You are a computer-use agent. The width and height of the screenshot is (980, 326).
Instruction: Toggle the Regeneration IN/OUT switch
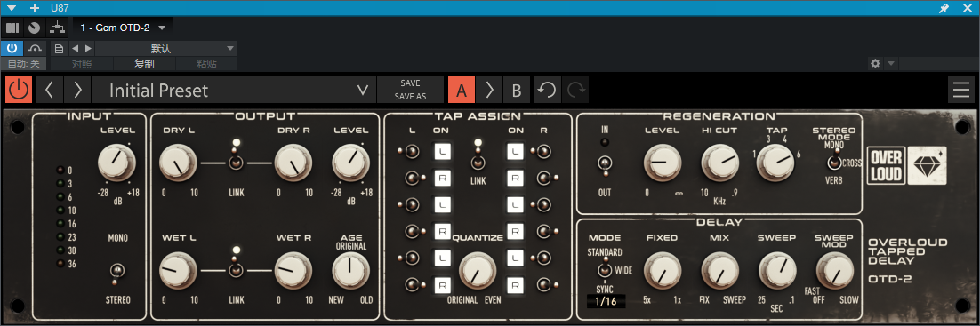point(605,163)
